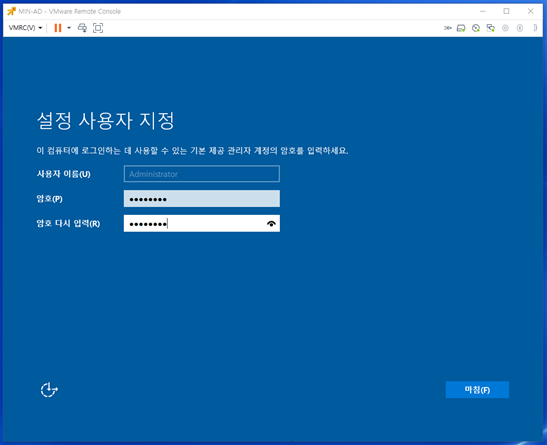
Task: Open the ease of access icon
Action: tap(49, 390)
